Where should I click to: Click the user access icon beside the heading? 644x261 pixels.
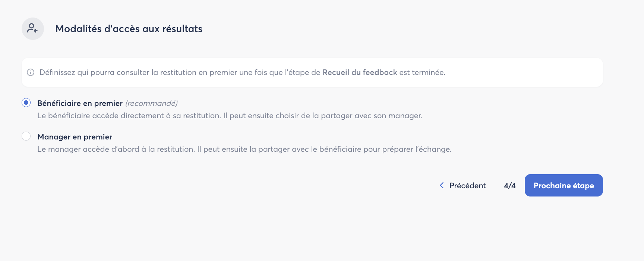(x=33, y=29)
